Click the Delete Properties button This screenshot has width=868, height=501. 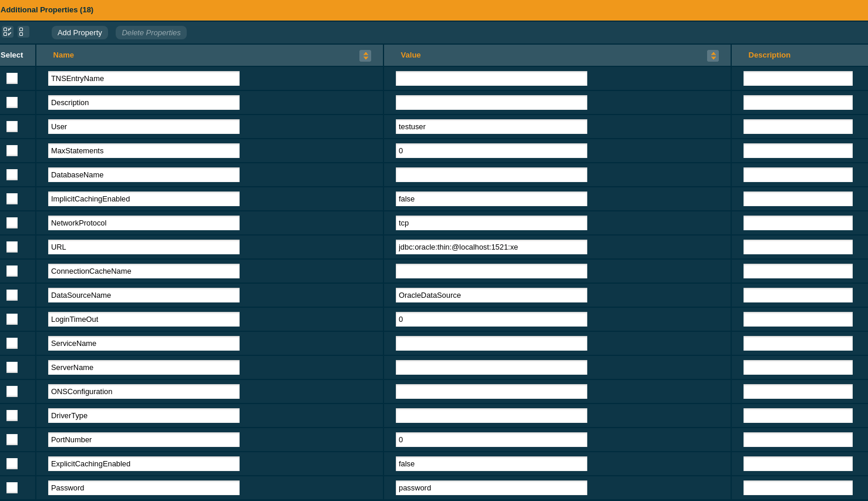click(151, 33)
